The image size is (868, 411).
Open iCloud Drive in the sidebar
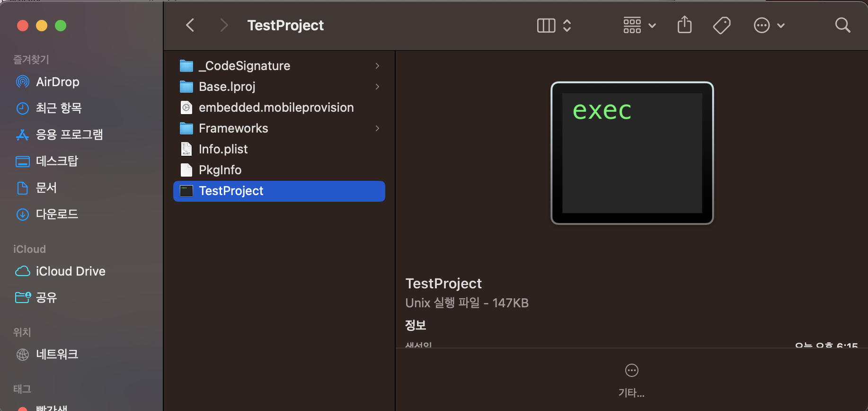70,271
